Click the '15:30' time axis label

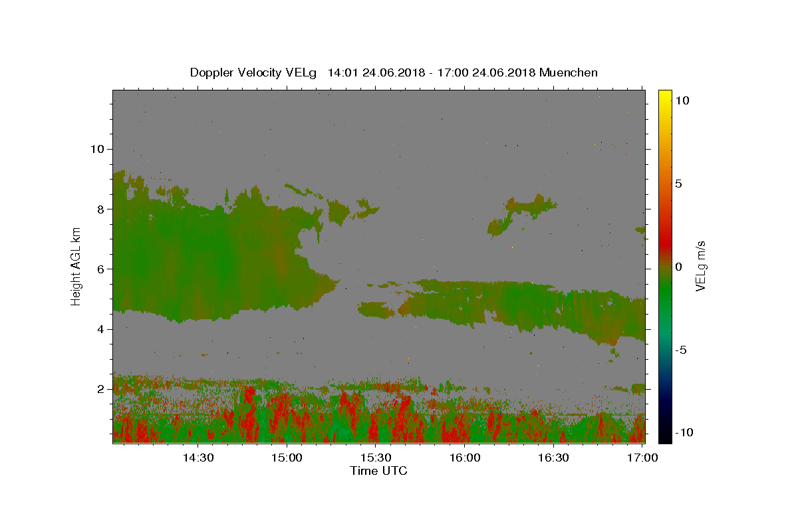tap(376, 458)
